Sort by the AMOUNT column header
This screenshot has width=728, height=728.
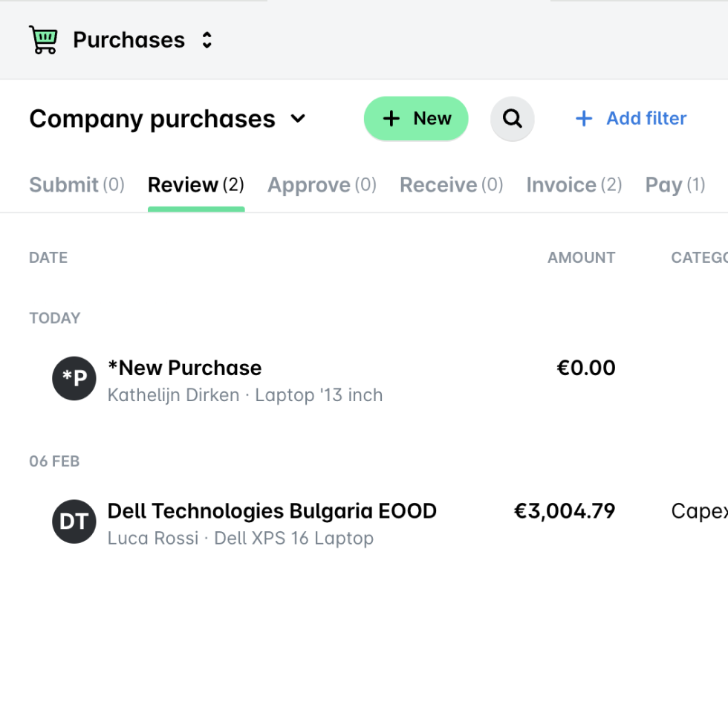(581, 257)
